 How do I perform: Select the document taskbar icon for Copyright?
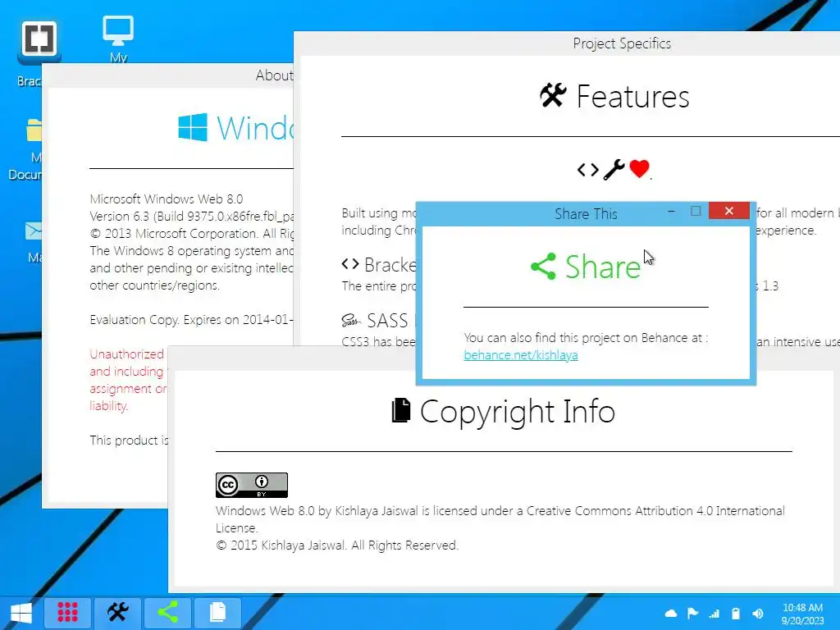click(217, 612)
